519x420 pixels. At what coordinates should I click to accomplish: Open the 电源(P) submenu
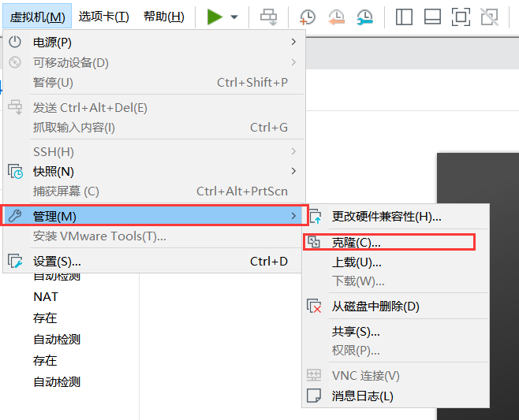tap(154, 42)
